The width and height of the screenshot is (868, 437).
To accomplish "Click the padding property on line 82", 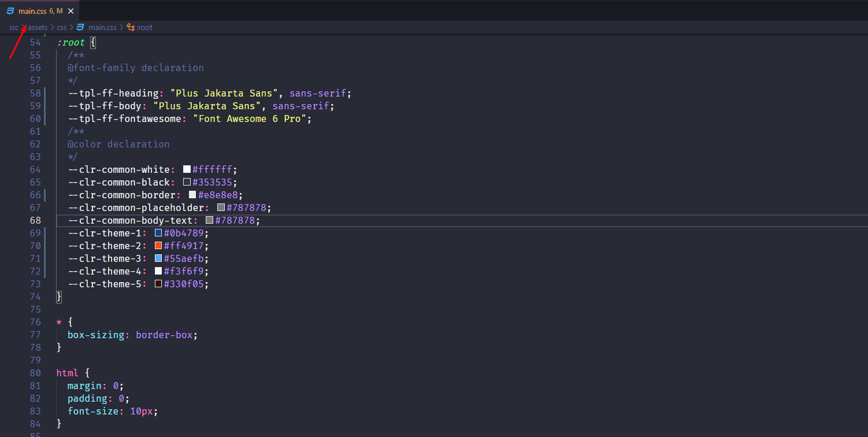I will click(x=87, y=398).
